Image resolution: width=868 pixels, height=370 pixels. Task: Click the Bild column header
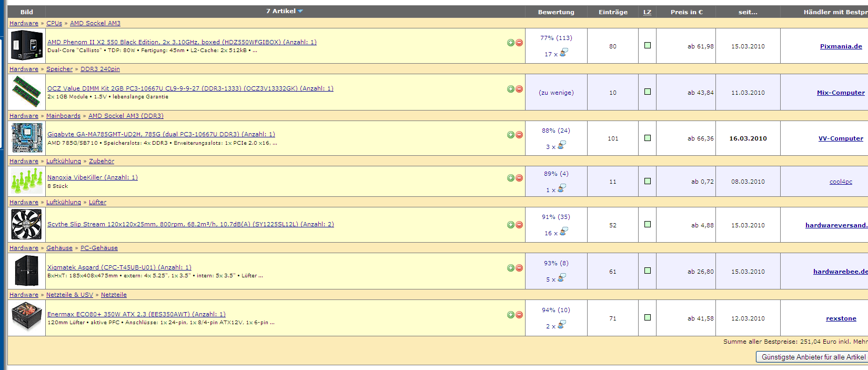tap(26, 12)
